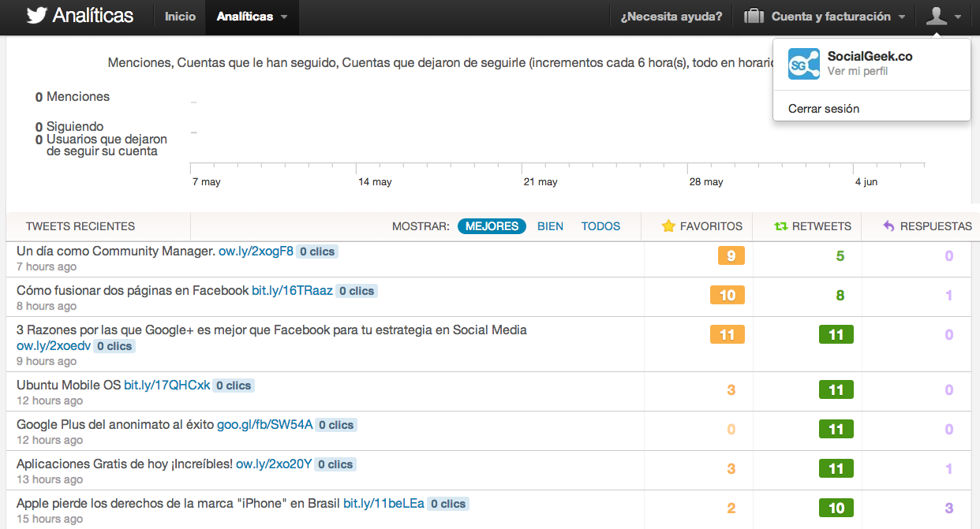Click the orange 11 favorites badge
The width and height of the screenshot is (980, 529).
(x=727, y=334)
